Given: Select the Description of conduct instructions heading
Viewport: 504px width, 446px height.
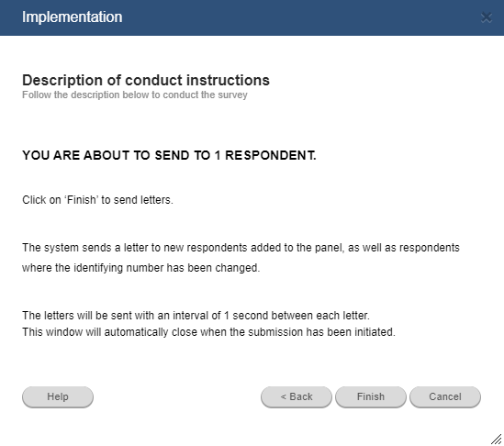Looking at the screenshot, I should point(146,80).
